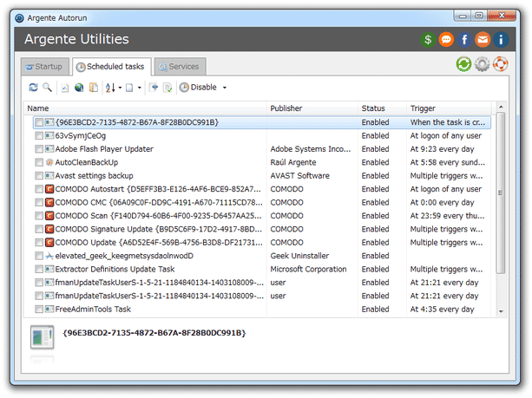Select the Avast settings backup row name
The image size is (532, 398).
pyautogui.click(x=94, y=176)
